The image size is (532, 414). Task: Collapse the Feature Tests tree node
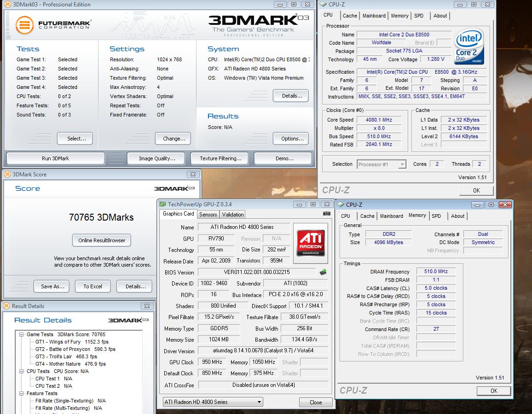21,393
